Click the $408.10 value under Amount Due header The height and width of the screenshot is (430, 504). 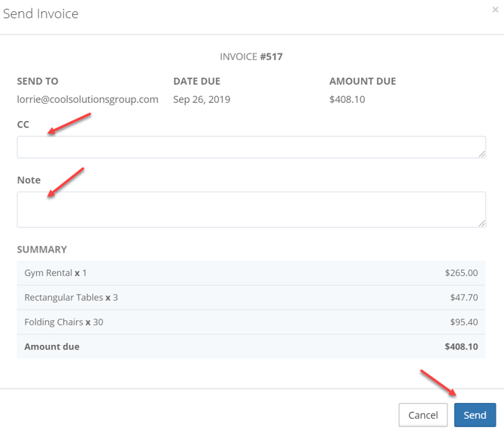pos(347,99)
